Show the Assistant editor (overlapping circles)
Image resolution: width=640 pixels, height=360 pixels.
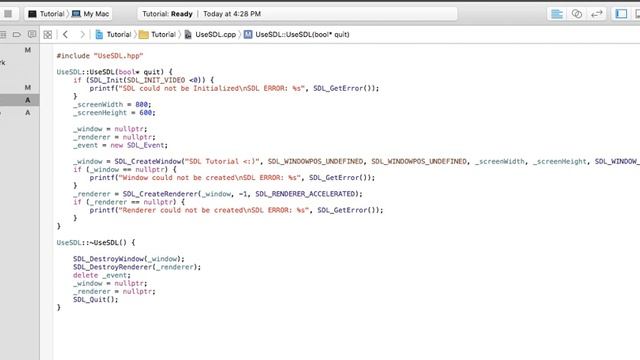coord(577,14)
